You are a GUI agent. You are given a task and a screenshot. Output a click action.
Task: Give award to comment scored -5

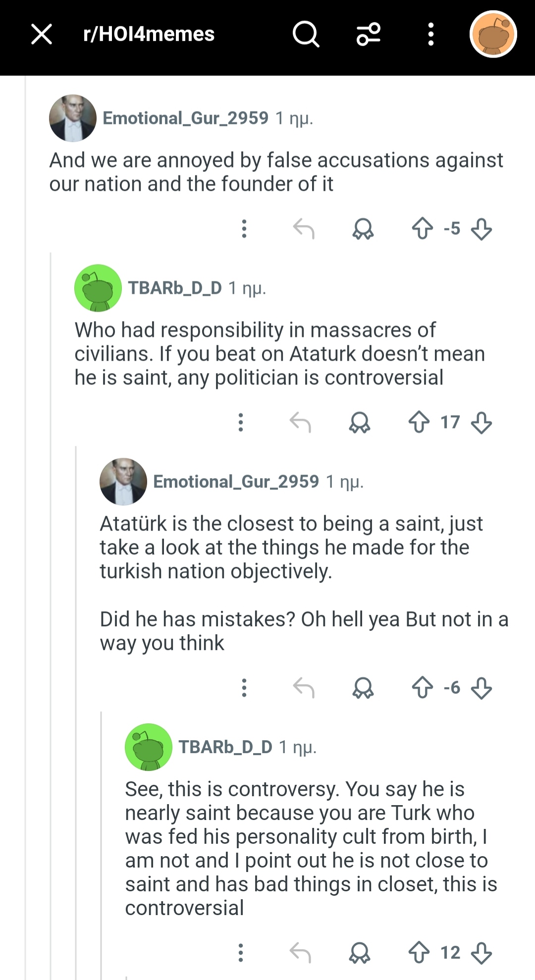(x=363, y=229)
